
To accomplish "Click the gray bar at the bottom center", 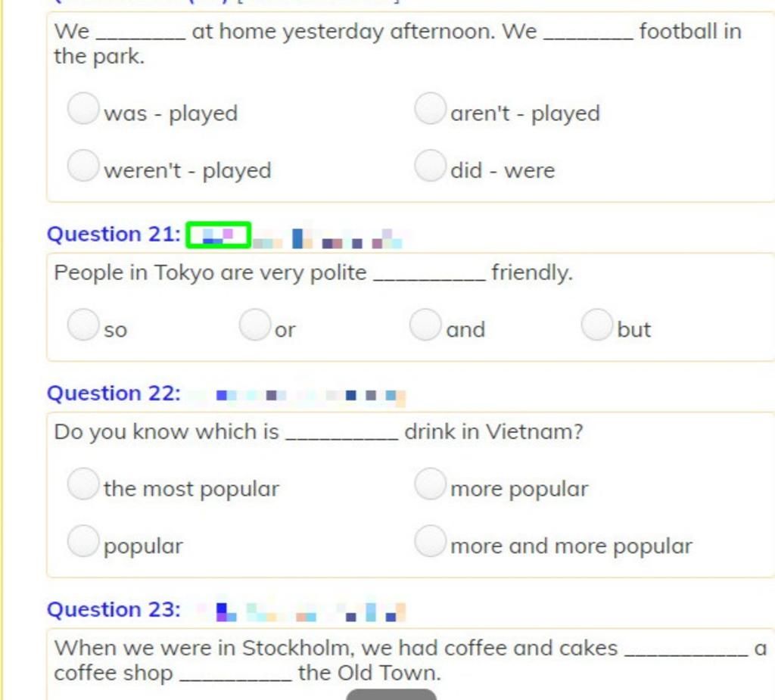I will [x=391, y=695].
